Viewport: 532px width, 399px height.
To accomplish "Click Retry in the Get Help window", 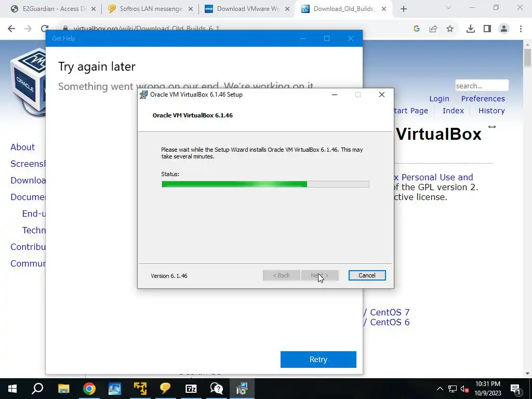I will pos(318,360).
